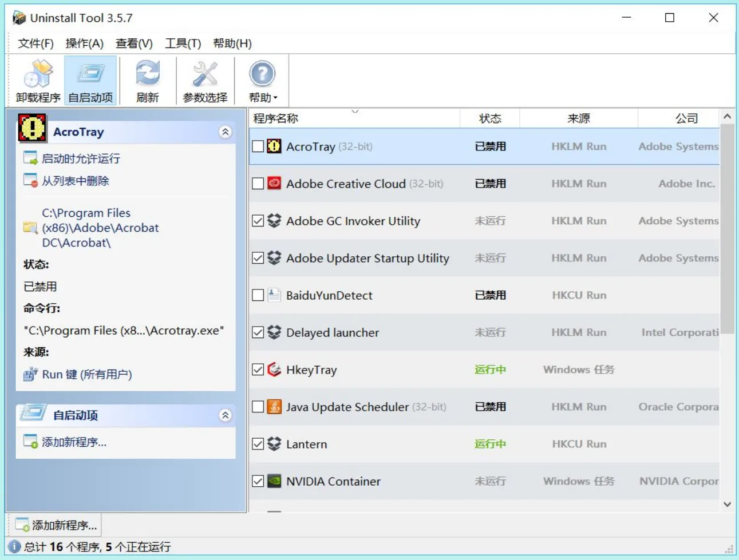Open the 查看(V) menu
Image resolution: width=739 pixels, height=560 pixels.
point(134,43)
